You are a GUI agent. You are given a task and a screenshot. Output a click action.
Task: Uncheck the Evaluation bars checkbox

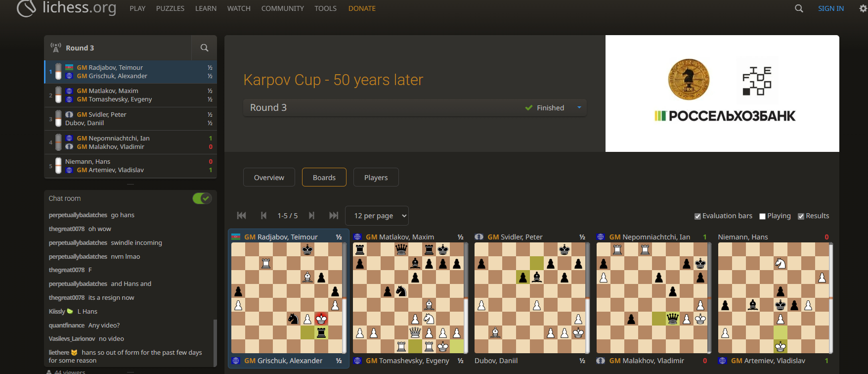(697, 216)
